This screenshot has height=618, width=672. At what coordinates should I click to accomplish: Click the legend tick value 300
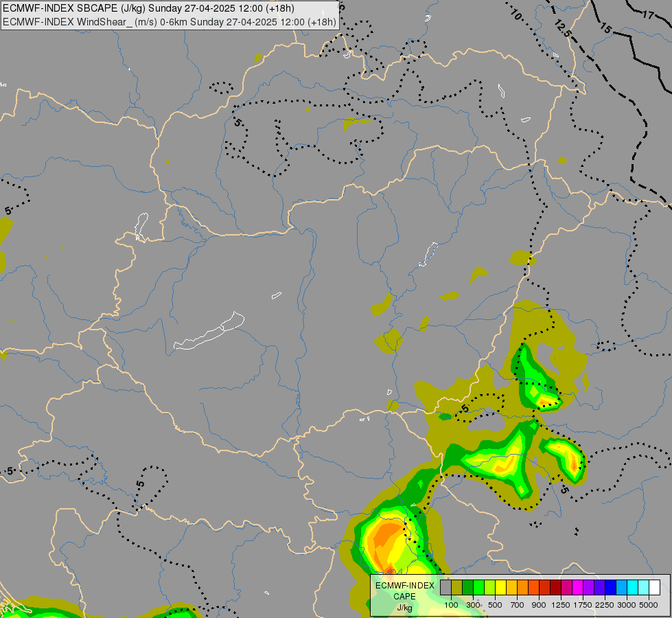click(473, 605)
